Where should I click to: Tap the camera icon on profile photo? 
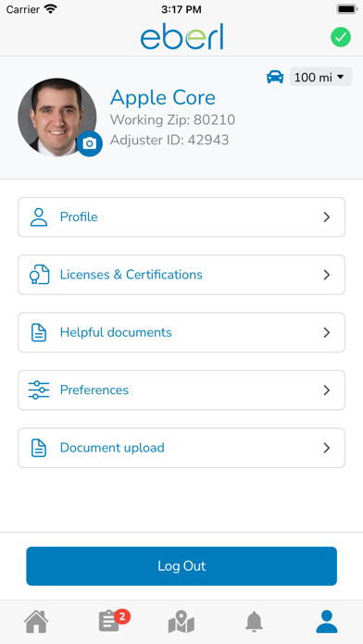[90, 143]
